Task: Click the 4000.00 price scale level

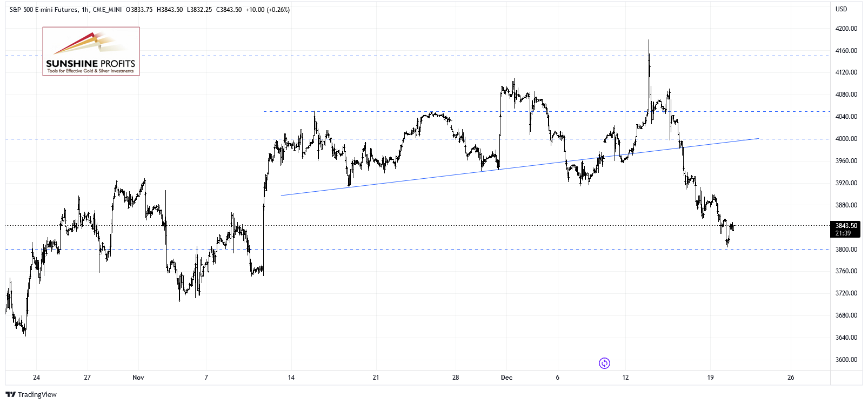Action: (x=846, y=139)
